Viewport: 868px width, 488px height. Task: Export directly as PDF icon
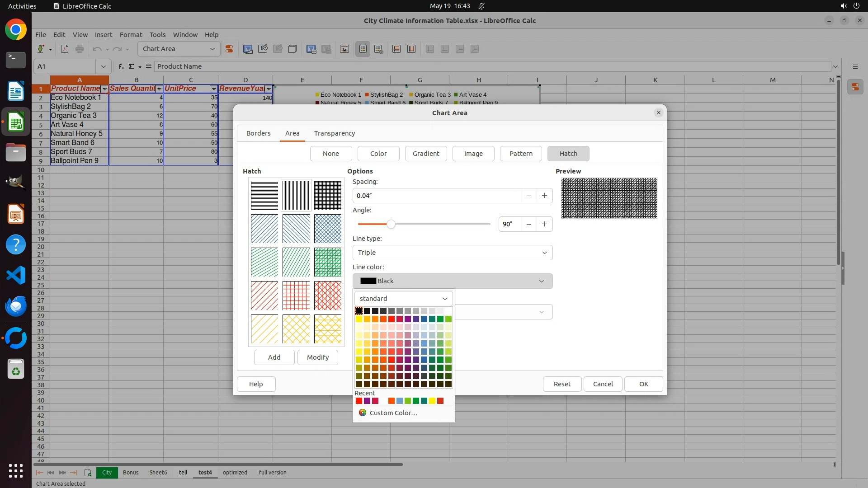pyautogui.click(x=65, y=49)
